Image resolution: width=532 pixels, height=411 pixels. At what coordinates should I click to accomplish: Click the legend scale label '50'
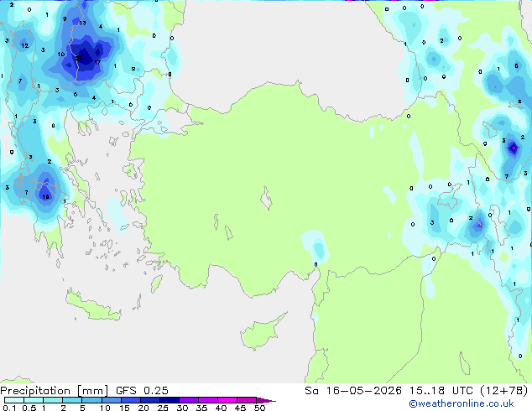(x=259, y=408)
